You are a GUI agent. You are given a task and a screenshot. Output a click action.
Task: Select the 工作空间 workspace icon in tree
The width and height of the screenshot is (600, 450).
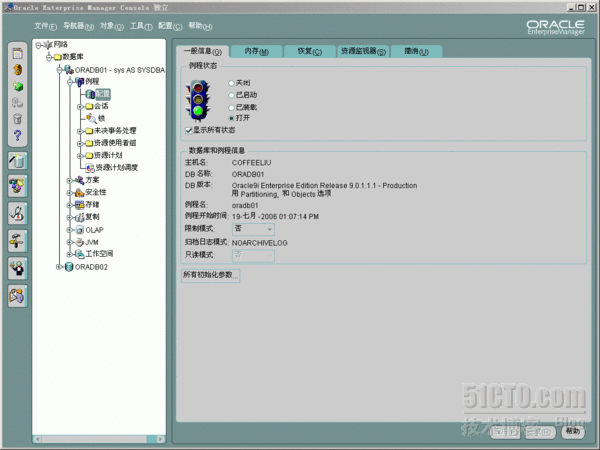pyautogui.click(x=80, y=254)
